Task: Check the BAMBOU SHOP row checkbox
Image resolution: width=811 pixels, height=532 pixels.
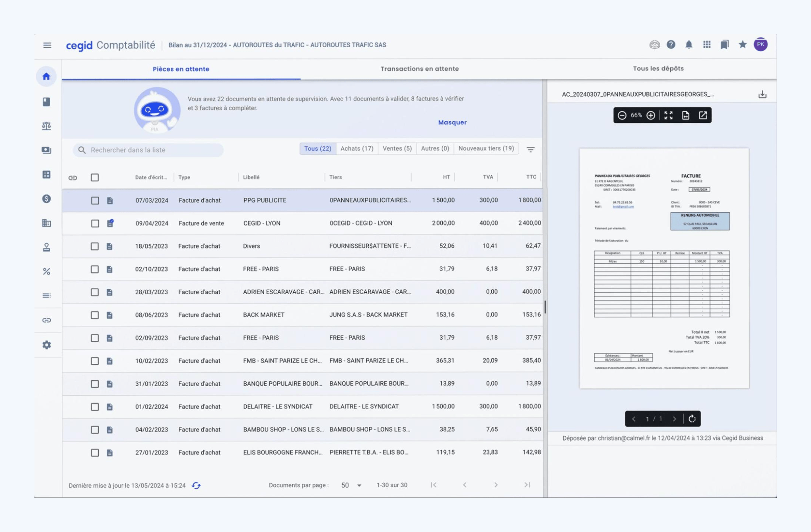Action: (95, 430)
